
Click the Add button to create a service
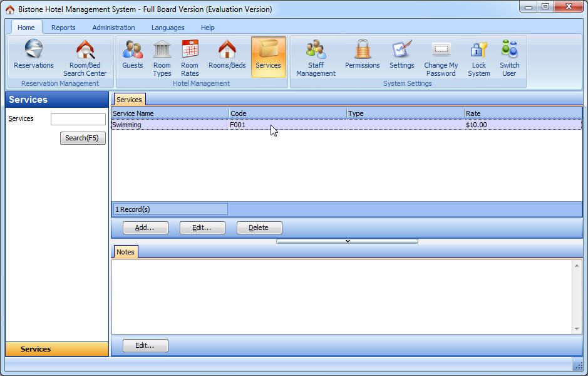click(x=145, y=227)
